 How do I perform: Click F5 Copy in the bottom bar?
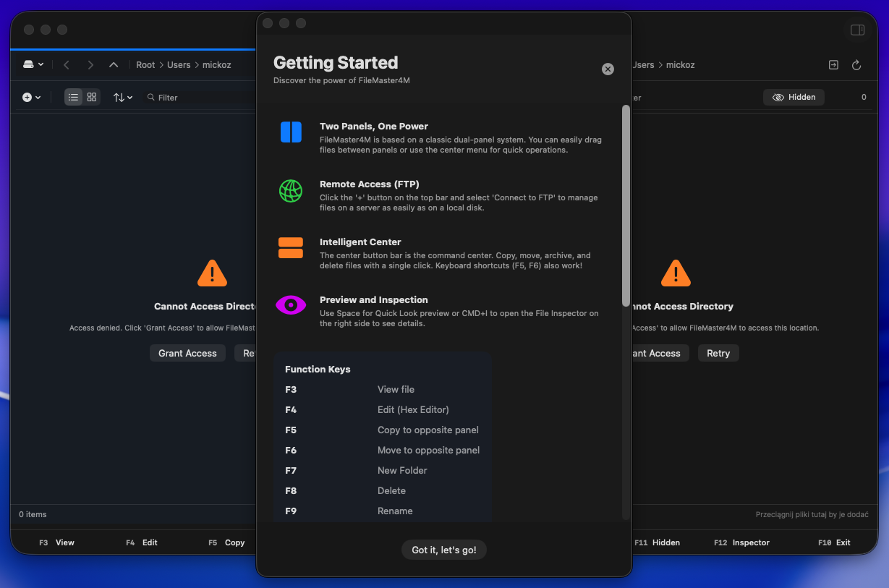coord(226,542)
